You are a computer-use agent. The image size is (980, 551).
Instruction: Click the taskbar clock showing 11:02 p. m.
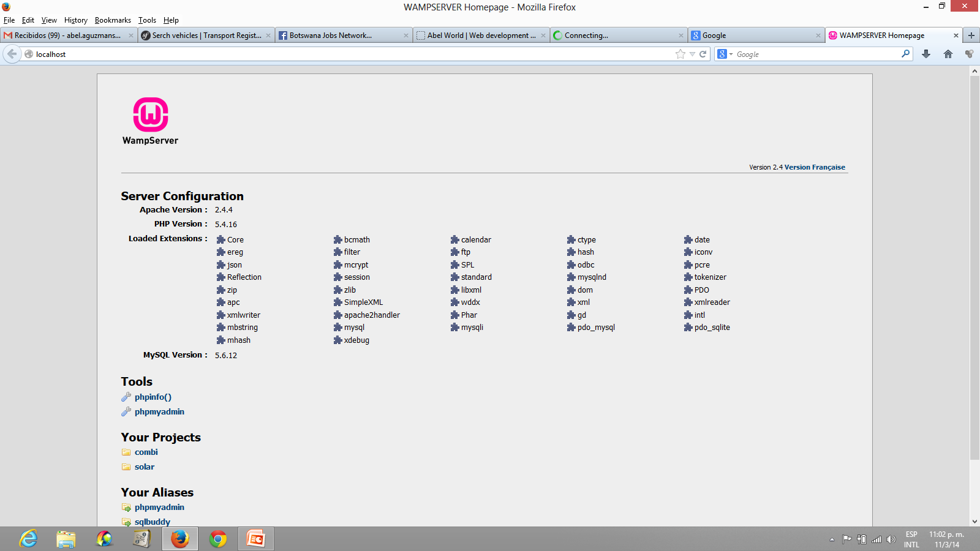(x=946, y=539)
